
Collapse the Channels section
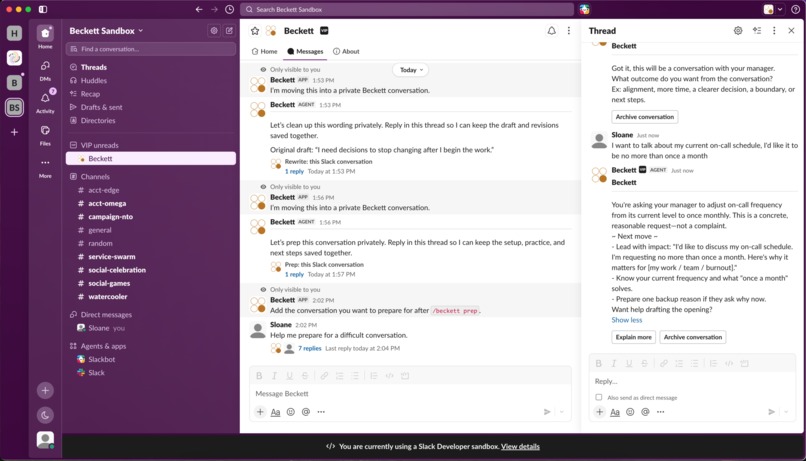[74, 176]
